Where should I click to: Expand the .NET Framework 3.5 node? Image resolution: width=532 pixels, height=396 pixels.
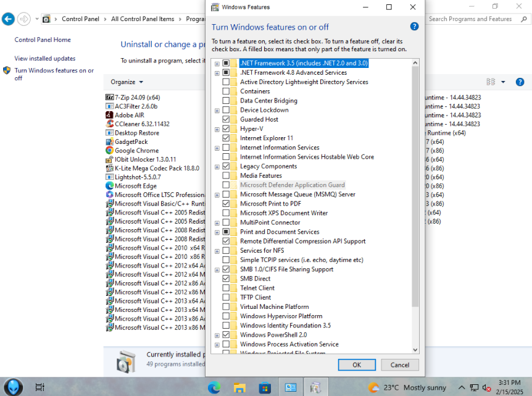(217, 64)
